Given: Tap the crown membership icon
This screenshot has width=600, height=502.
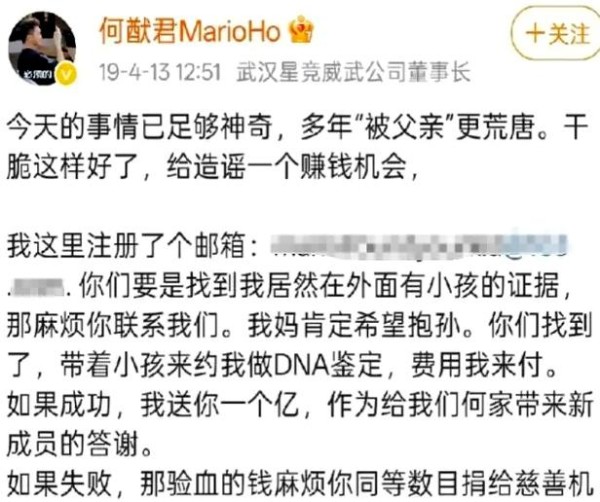Looking at the screenshot, I should 301,29.
